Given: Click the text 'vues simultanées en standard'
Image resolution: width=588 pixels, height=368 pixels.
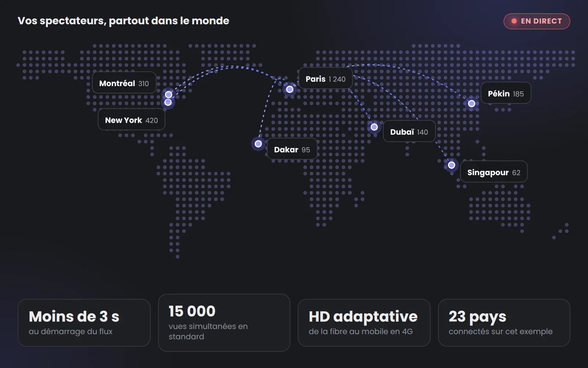Looking at the screenshot, I should 208,332.
